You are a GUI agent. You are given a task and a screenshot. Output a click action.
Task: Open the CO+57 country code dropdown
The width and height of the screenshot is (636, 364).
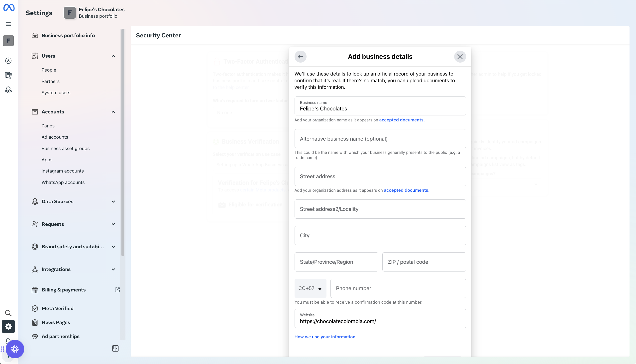point(310,288)
